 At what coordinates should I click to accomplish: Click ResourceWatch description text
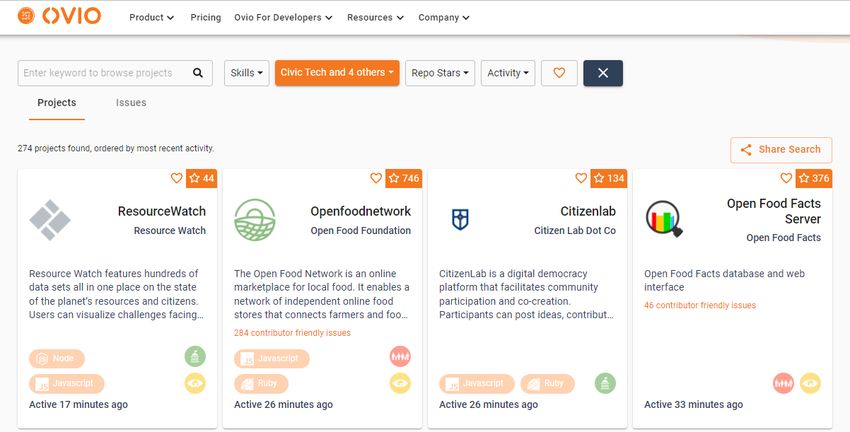coord(116,294)
